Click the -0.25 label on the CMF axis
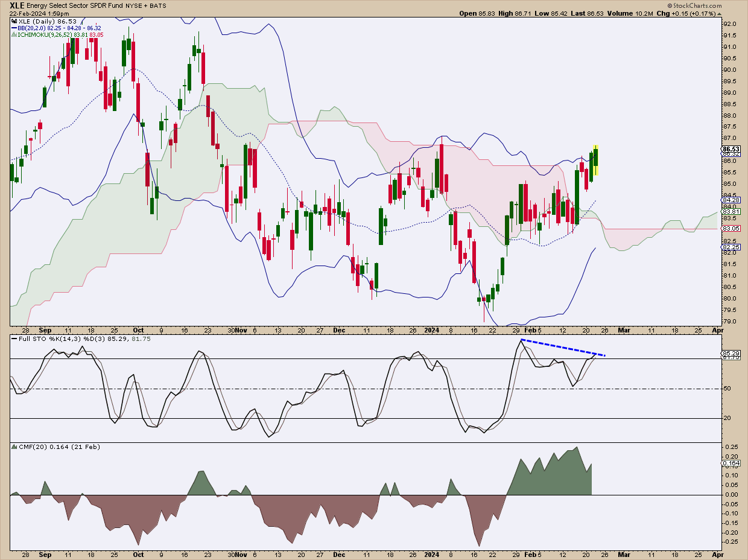 (731, 542)
